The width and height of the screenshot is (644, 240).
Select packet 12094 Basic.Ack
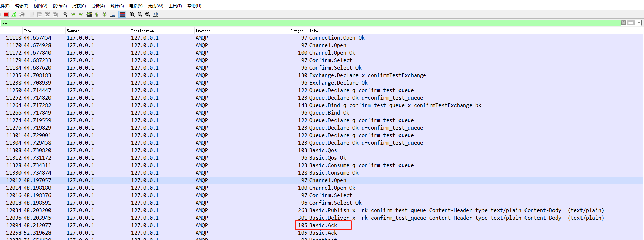click(322, 225)
